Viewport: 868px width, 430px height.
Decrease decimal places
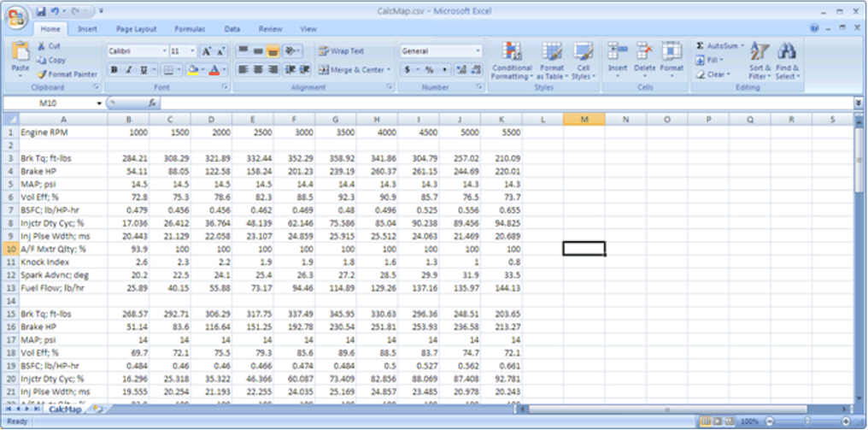476,70
